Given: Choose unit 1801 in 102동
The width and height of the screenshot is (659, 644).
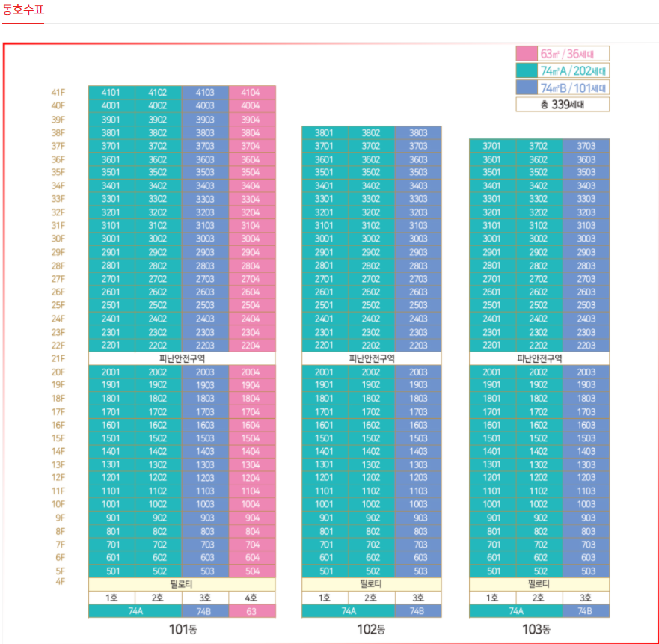Looking at the screenshot, I should point(325,398).
